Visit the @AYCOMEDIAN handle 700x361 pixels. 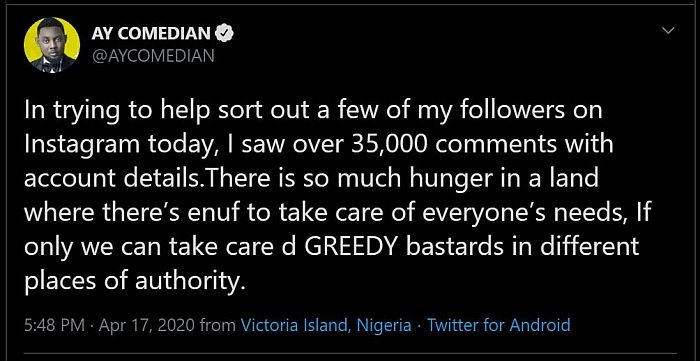(153, 55)
